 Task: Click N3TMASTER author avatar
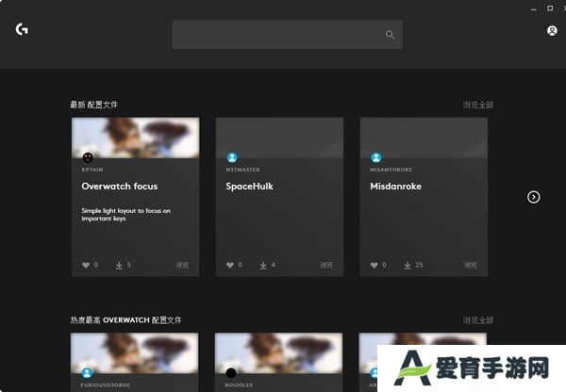click(232, 157)
